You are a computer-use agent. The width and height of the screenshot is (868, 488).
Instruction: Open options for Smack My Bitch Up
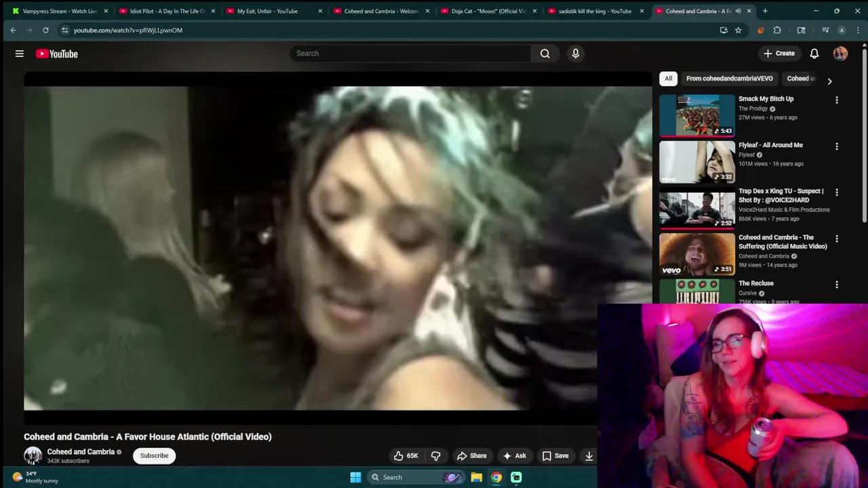tap(837, 100)
